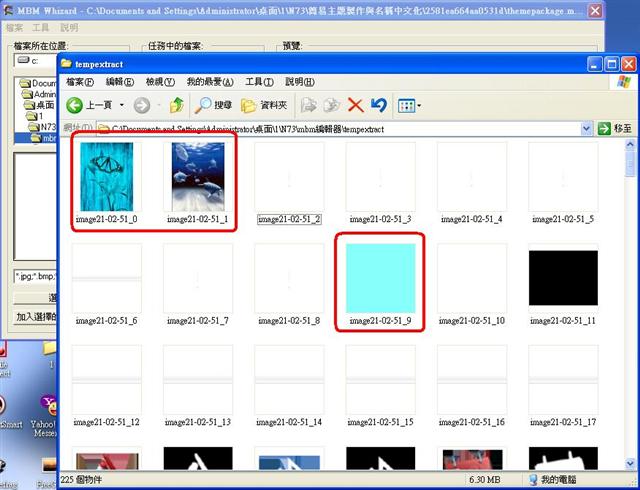Open the Views mode icon
640x490 pixels.
click(406, 106)
